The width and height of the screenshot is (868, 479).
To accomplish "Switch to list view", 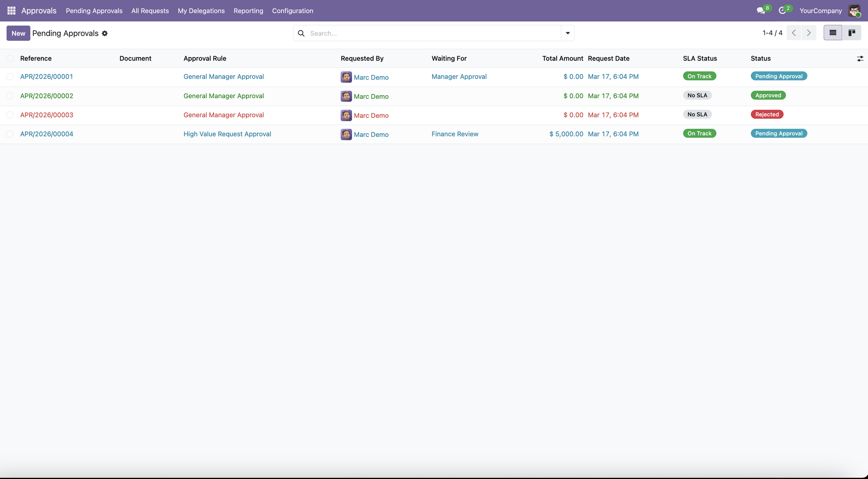I will coord(832,32).
